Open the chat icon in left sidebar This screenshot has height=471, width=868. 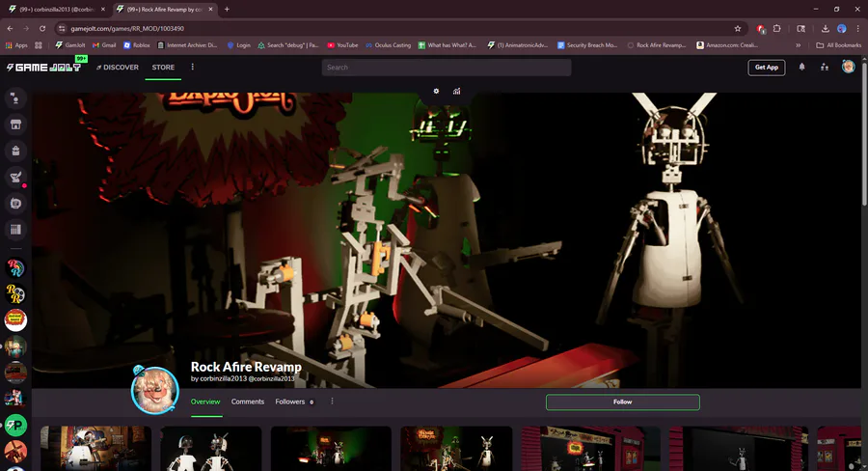tap(15, 98)
